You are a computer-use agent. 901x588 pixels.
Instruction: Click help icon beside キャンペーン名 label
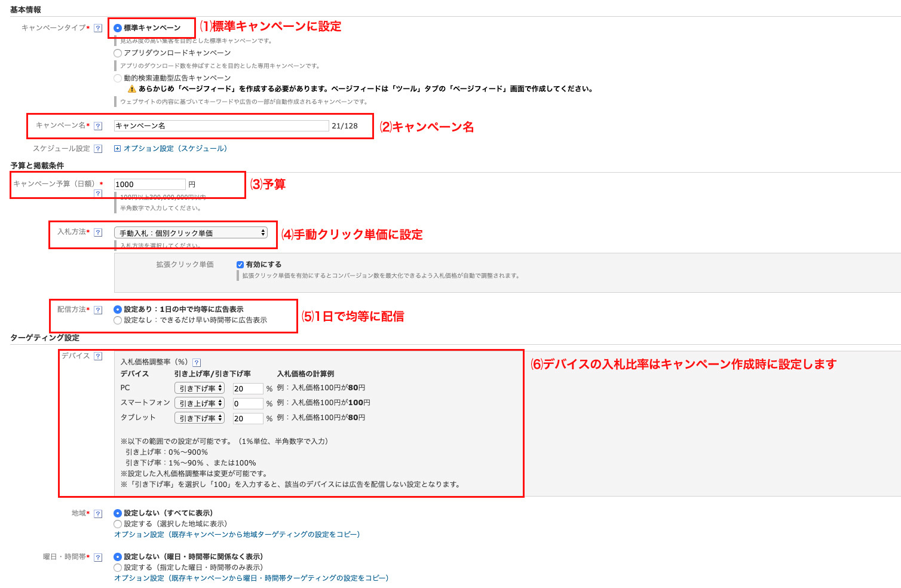coord(98,126)
